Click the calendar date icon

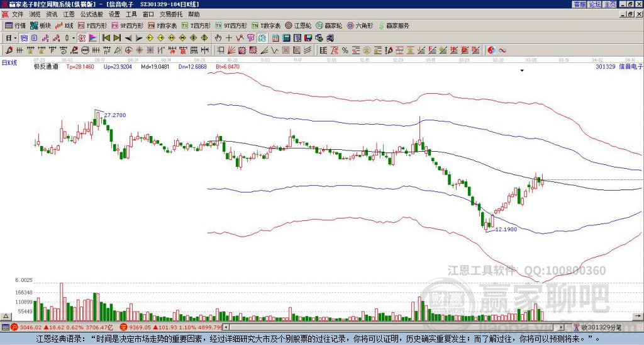(275, 38)
